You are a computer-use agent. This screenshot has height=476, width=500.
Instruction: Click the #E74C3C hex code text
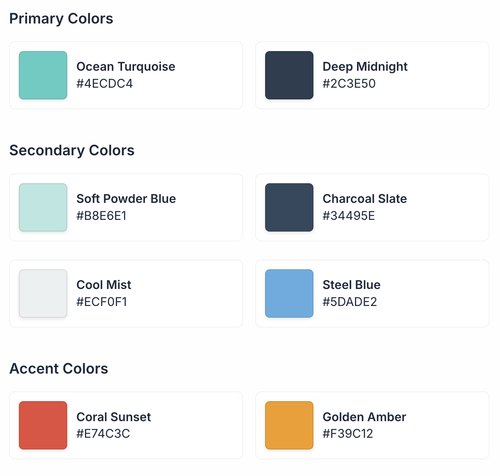[x=103, y=434]
